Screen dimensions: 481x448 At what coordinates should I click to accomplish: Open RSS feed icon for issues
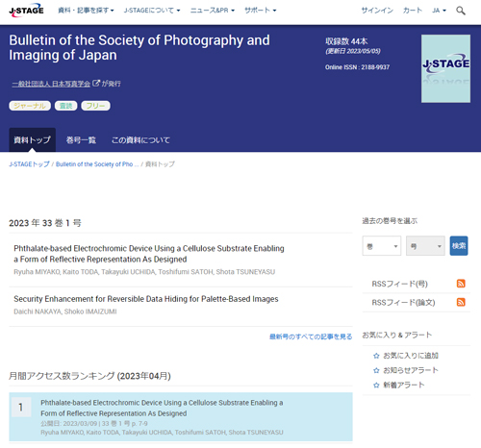point(461,284)
